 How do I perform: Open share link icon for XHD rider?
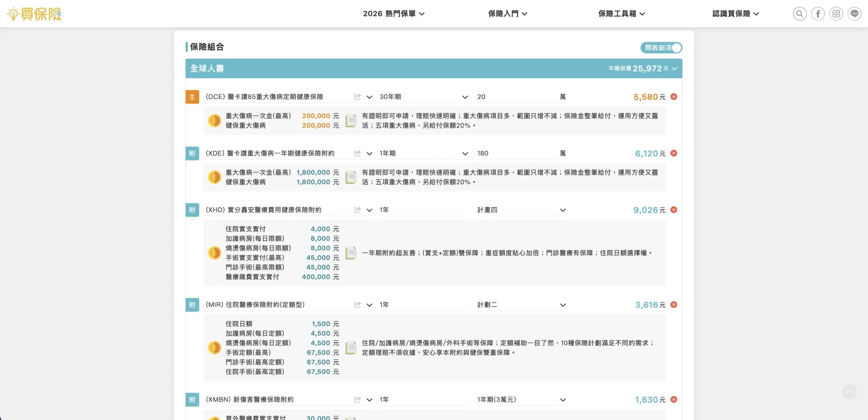click(357, 210)
